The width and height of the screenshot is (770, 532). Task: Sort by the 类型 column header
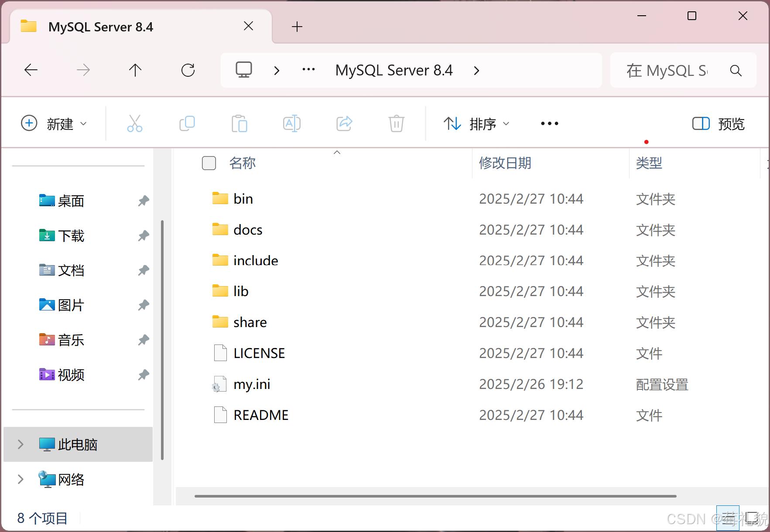click(649, 163)
